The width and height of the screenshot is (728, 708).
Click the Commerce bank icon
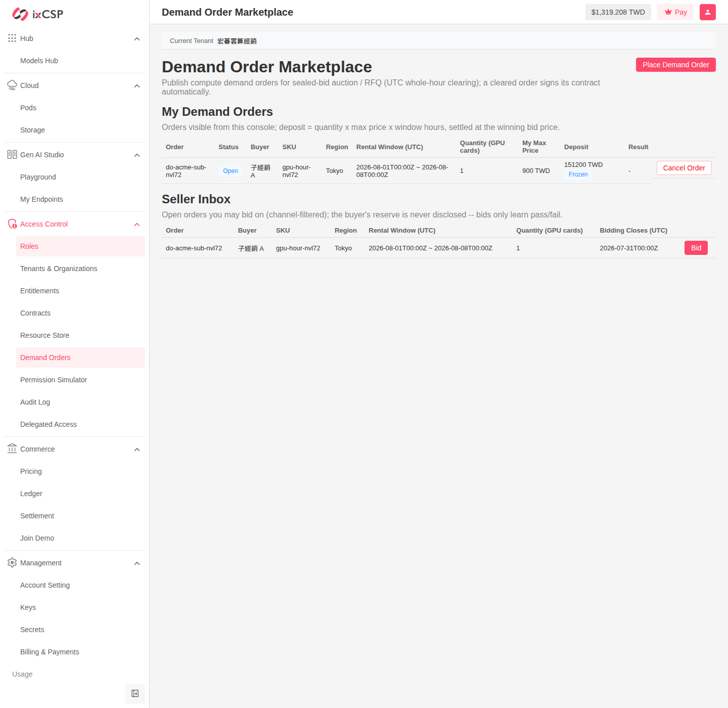click(12, 449)
